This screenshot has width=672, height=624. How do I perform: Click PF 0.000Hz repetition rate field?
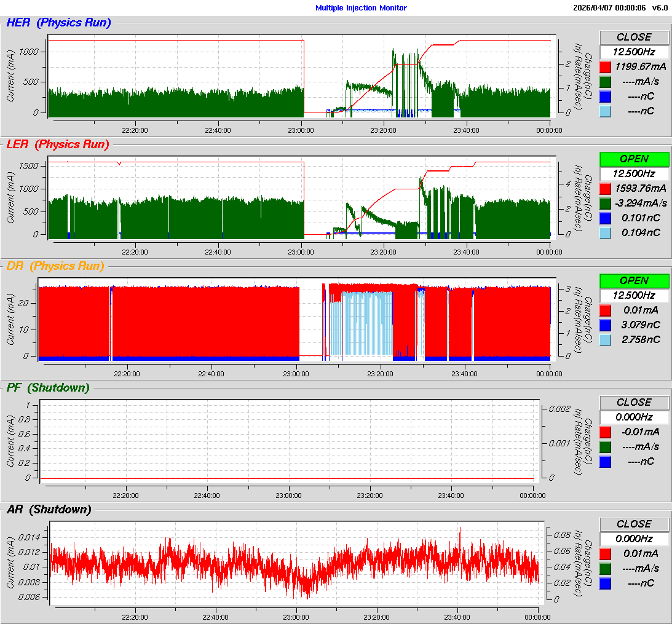[634, 417]
